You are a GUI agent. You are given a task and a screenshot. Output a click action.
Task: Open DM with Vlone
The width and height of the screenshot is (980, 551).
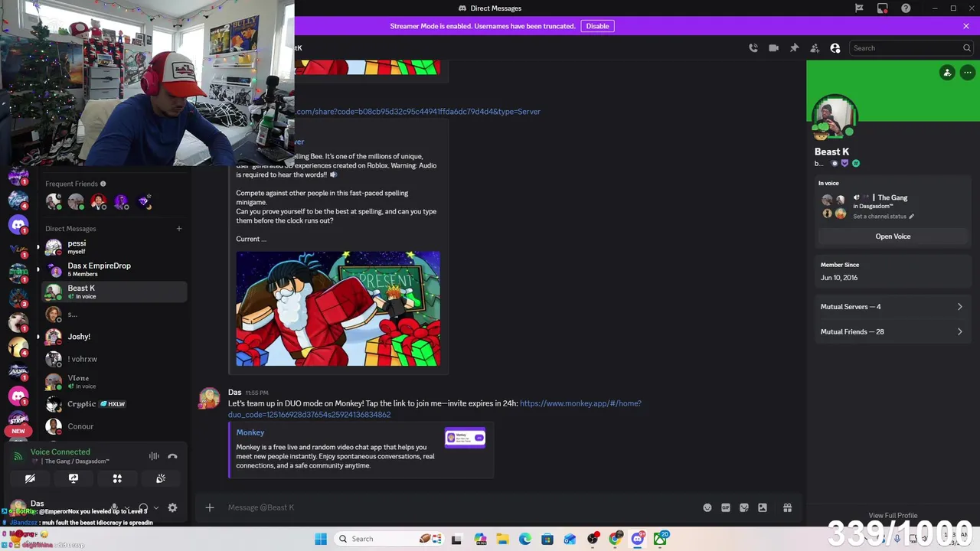(x=113, y=381)
